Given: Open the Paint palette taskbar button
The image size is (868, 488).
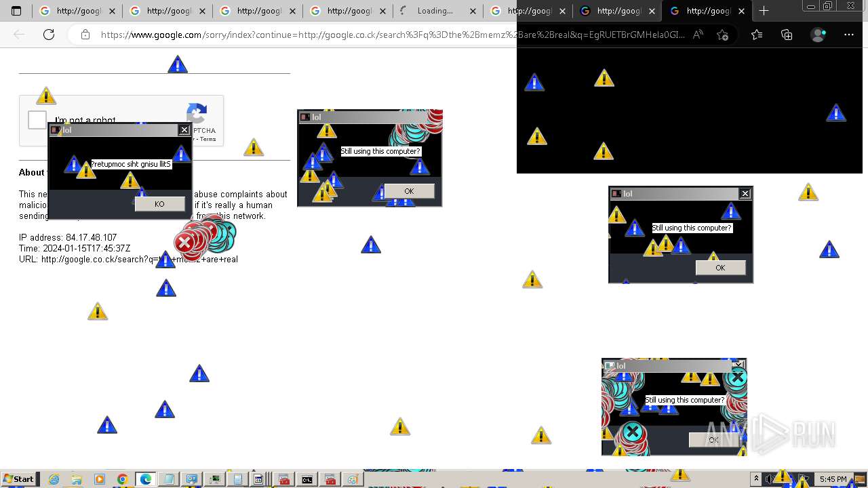Looking at the screenshot, I should [353, 479].
